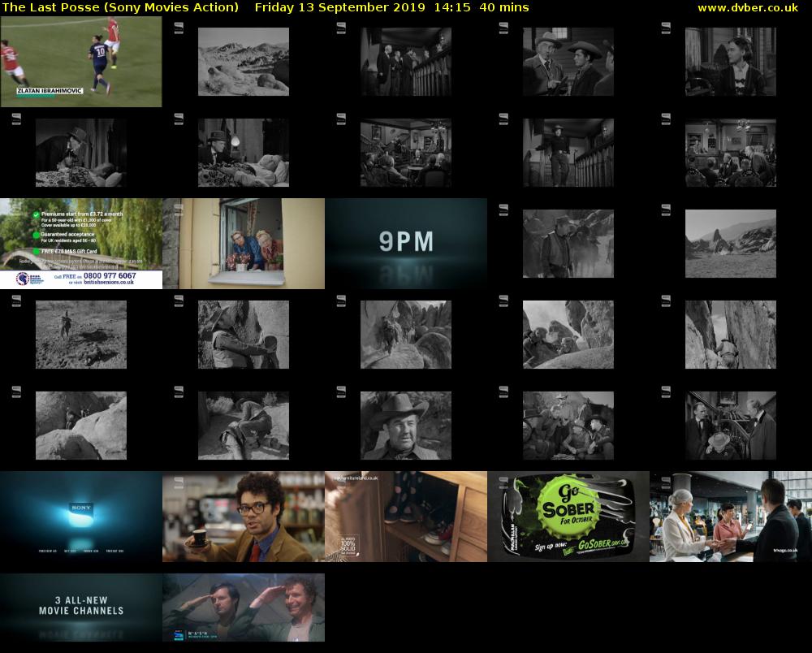
Task: Open thumbnail of cowboys gathered in a group
Action: (x=568, y=426)
